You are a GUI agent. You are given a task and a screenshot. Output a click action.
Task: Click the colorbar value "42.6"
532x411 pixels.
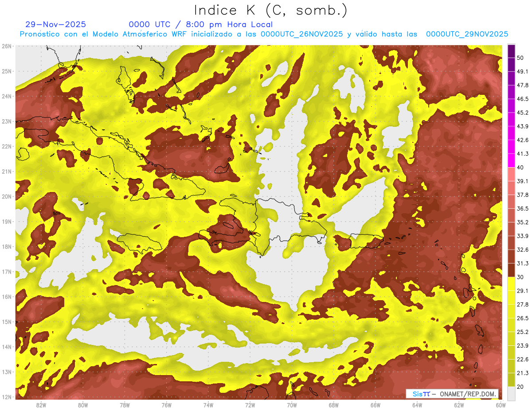point(523,140)
